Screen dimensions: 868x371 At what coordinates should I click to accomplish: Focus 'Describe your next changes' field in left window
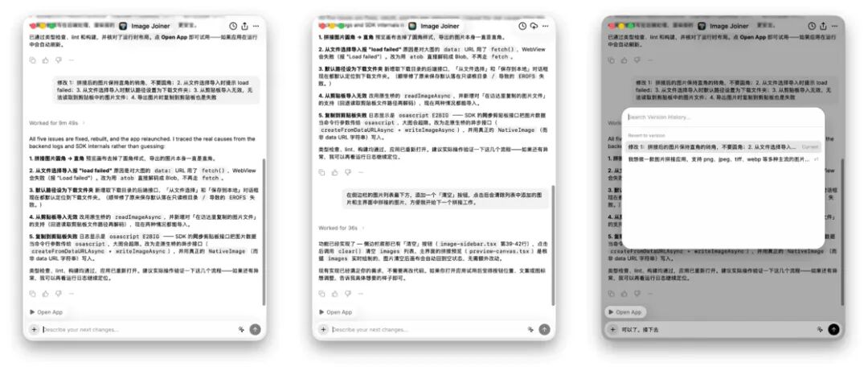click(138, 329)
